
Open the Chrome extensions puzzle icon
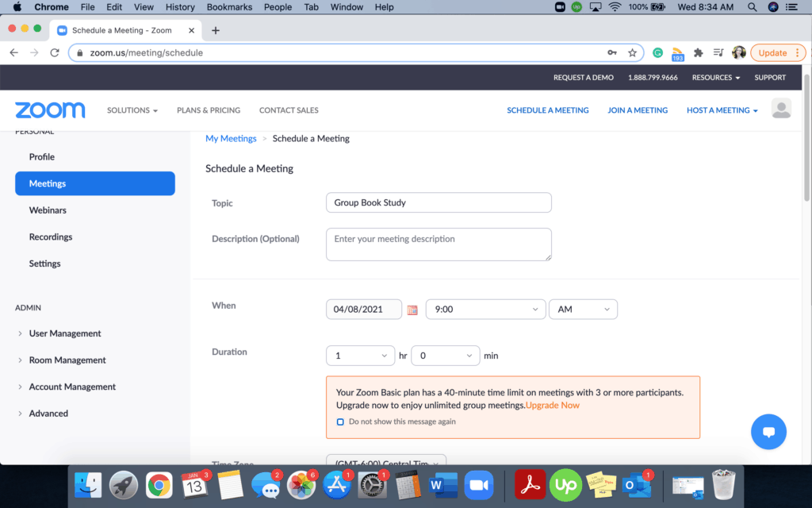tap(698, 52)
